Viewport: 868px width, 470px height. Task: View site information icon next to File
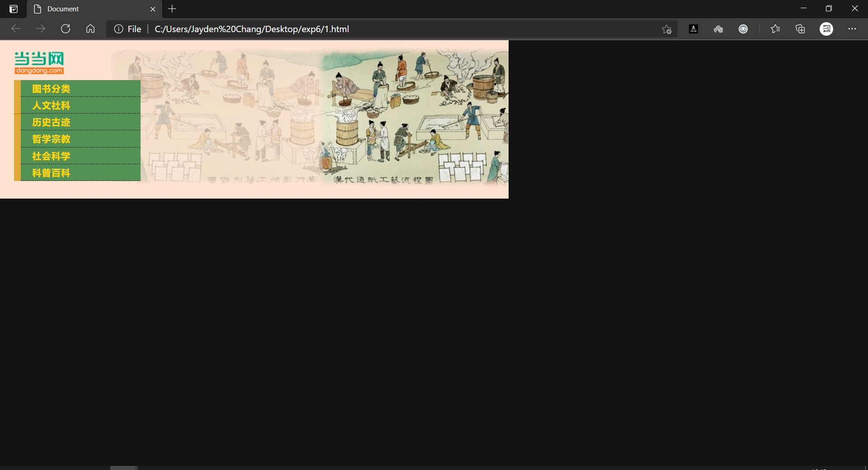[118, 29]
